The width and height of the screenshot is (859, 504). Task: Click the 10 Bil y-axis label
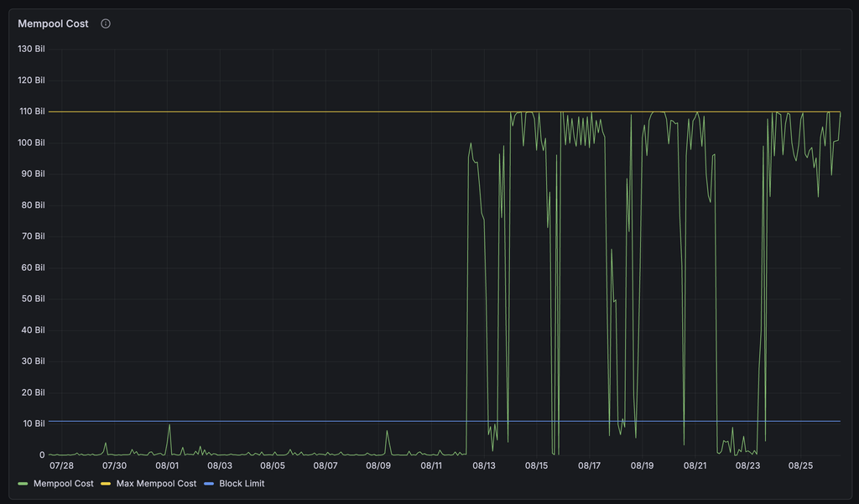(x=34, y=423)
